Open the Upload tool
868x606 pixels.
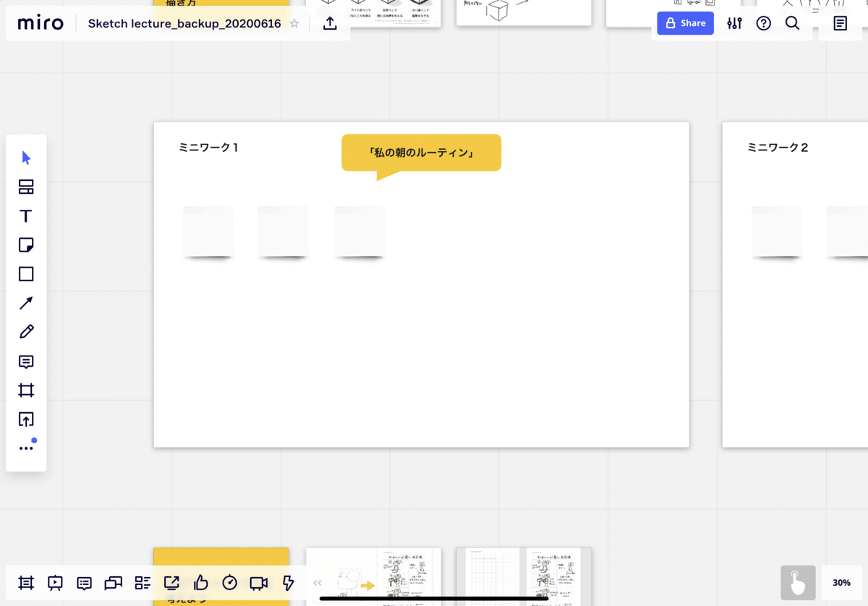26,419
